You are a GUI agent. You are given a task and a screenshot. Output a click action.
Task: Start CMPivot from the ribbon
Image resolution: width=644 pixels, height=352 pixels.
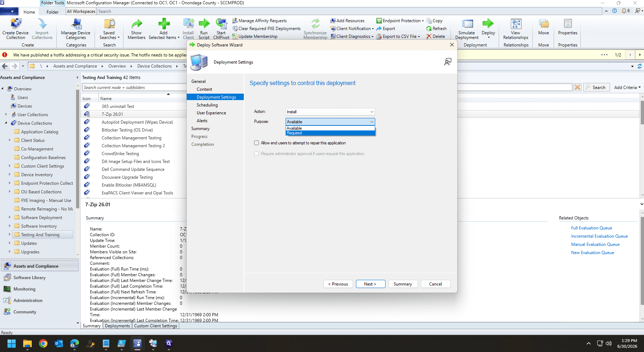221,29
